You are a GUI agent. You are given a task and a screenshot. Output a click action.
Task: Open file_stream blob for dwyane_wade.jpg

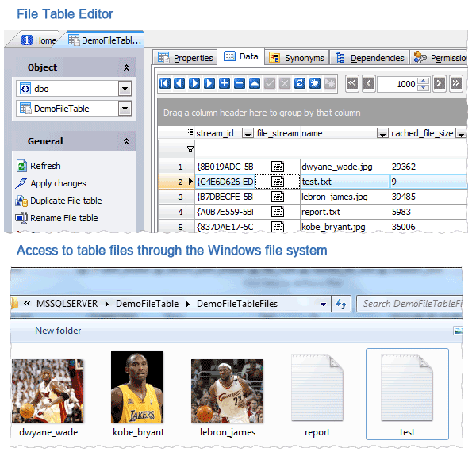(278, 167)
